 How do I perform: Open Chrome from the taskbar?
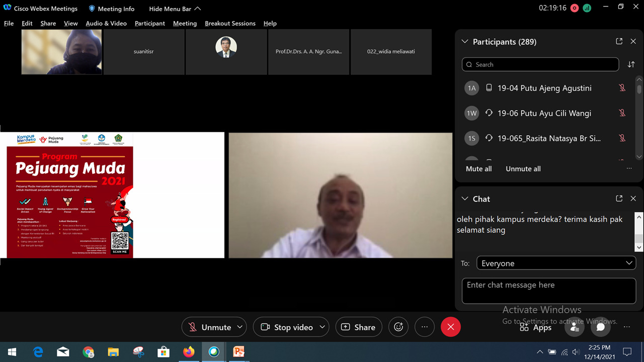tap(88, 352)
